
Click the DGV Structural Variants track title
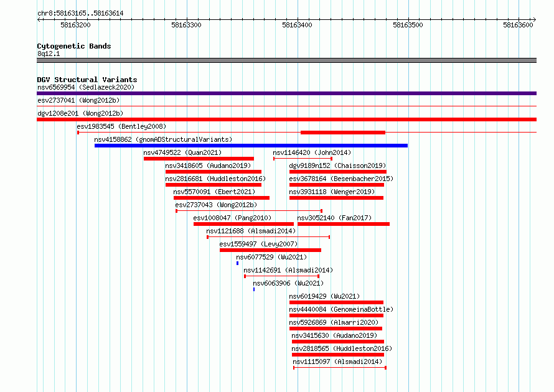(x=87, y=80)
